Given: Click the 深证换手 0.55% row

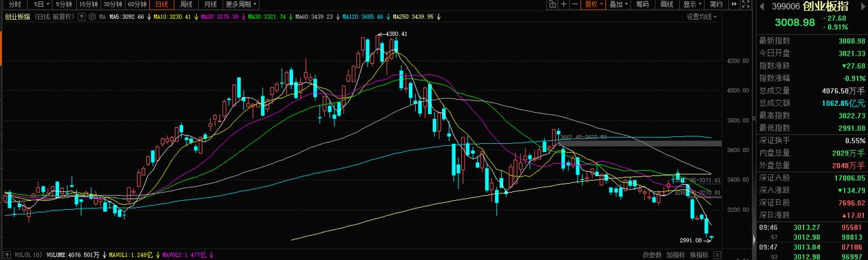Looking at the screenshot, I should tap(812, 141).
